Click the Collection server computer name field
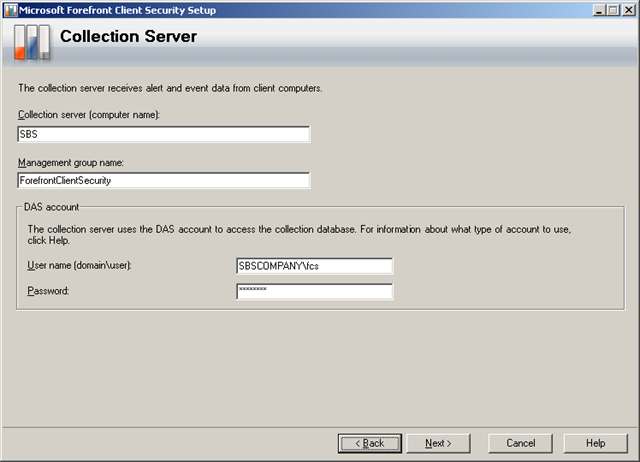The height and width of the screenshot is (462, 640). 163,134
